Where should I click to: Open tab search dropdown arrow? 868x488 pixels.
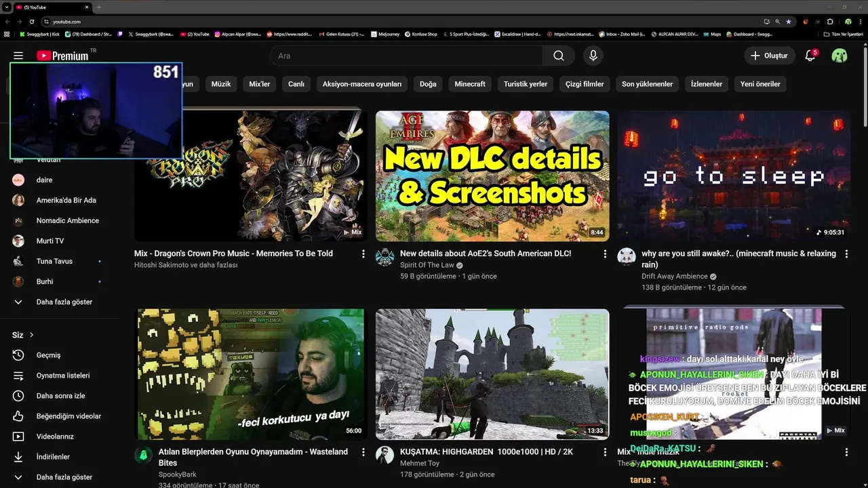(6, 7)
